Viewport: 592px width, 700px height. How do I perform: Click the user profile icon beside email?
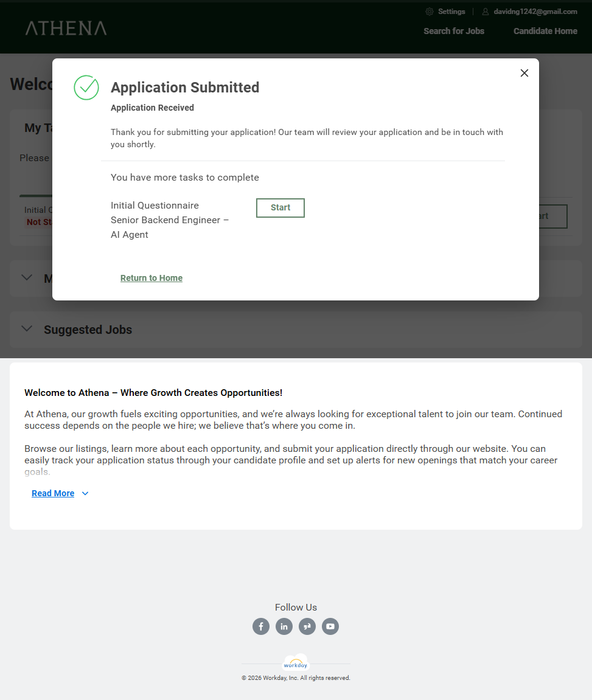(486, 12)
